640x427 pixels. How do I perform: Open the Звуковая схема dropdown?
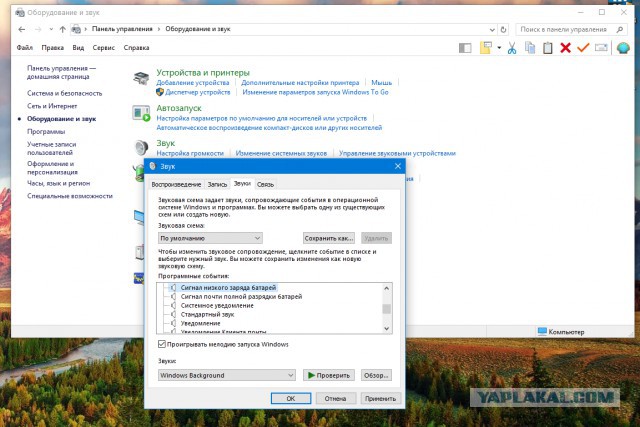click(210, 238)
